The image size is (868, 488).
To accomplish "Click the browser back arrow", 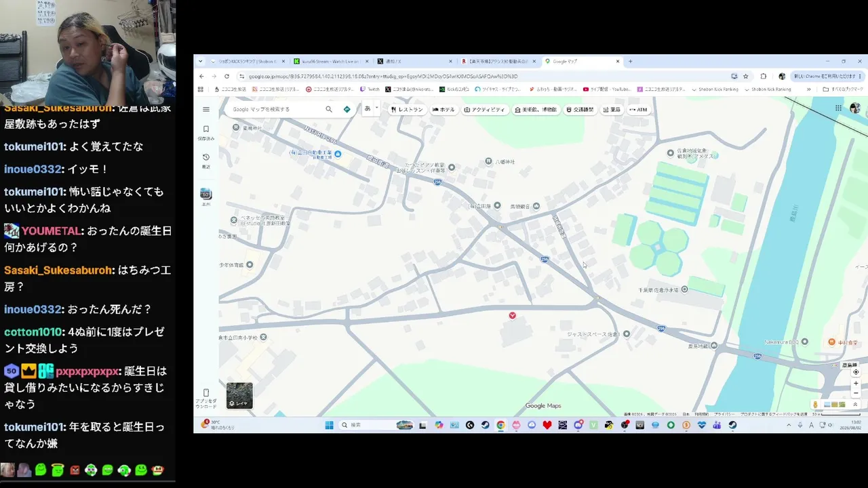I will pyautogui.click(x=201, y=76).
